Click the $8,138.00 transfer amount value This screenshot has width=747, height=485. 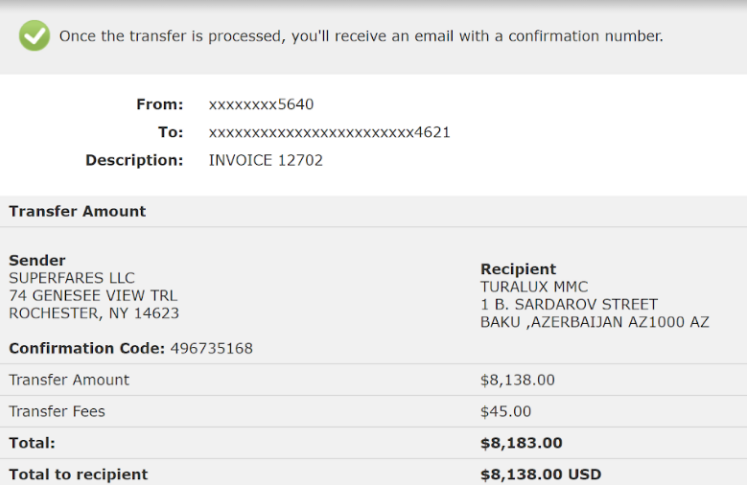tap(517, 380)
